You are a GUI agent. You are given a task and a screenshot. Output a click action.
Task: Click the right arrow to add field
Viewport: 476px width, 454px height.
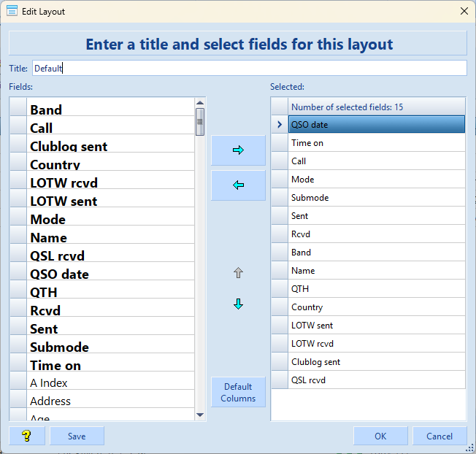[x=237, y=150]
